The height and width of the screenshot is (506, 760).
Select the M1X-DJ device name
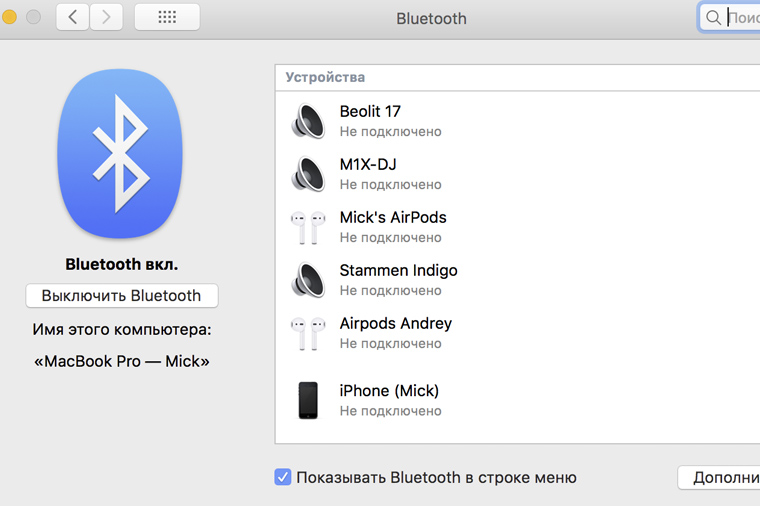368,165
